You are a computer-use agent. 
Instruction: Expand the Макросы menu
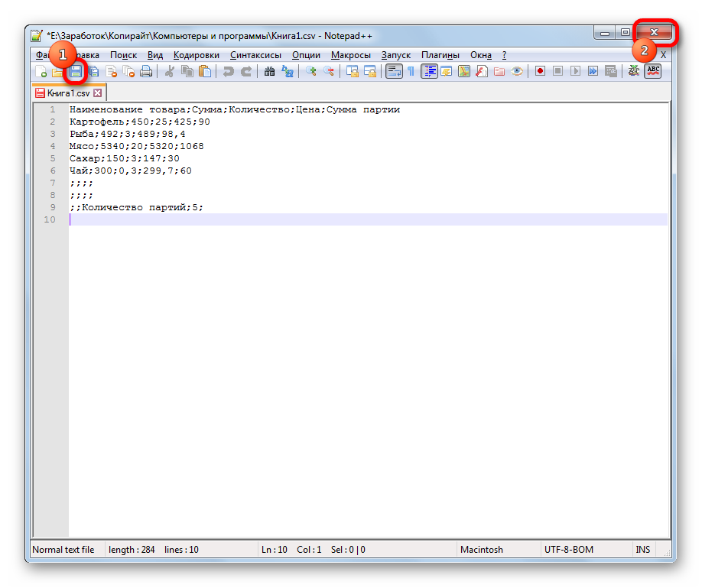[x=351, y=55]
